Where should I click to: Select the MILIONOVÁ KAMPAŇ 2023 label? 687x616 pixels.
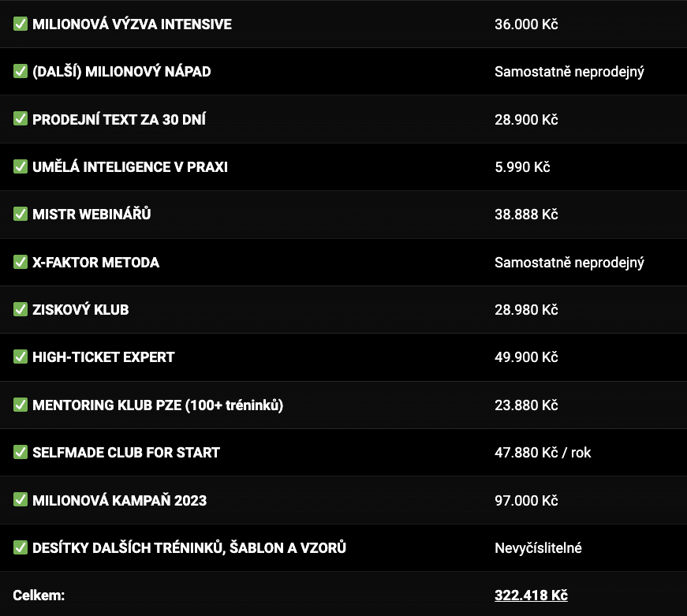tap(119, 500)
